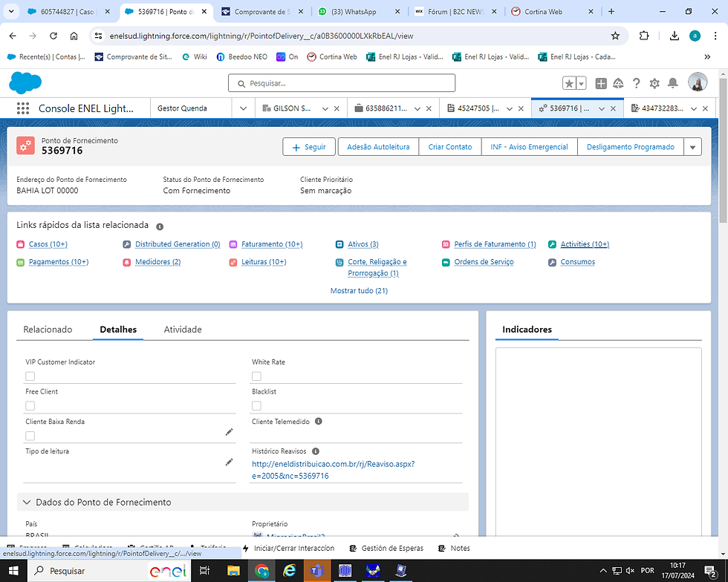The image size is (728, 582).
Task: Bookmark this page with the star
Action: 615,36
